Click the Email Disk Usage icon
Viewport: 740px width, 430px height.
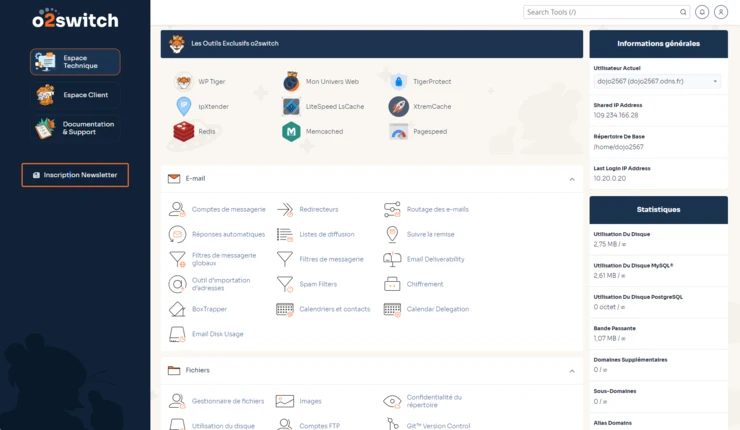pyautogui.click(x=177, y=334)
